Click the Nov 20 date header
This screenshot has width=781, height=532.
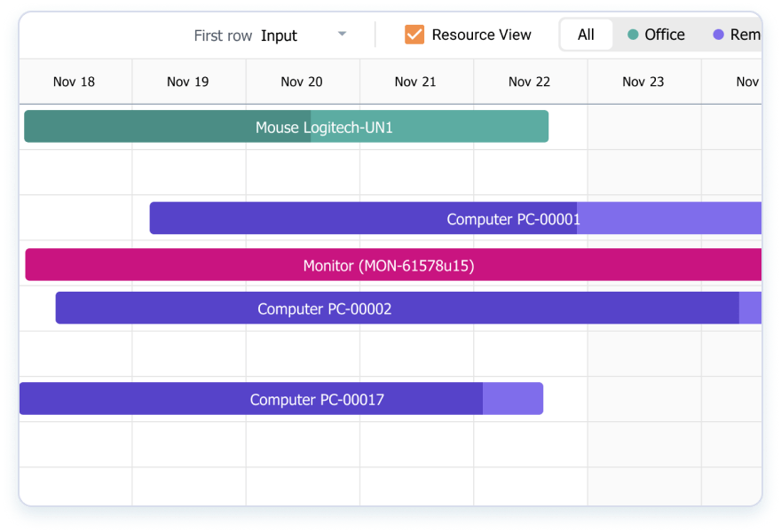coord(302,82)
